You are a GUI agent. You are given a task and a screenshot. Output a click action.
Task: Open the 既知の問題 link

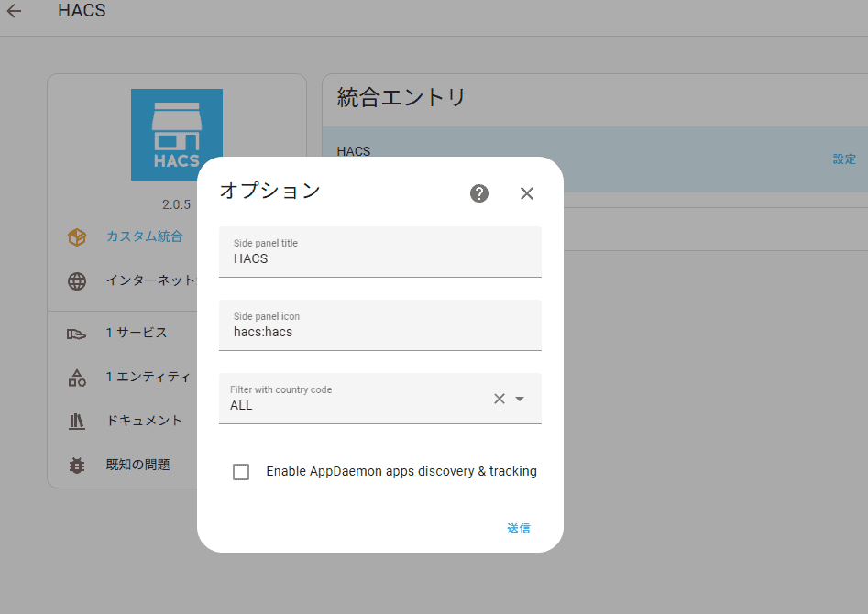137,465
